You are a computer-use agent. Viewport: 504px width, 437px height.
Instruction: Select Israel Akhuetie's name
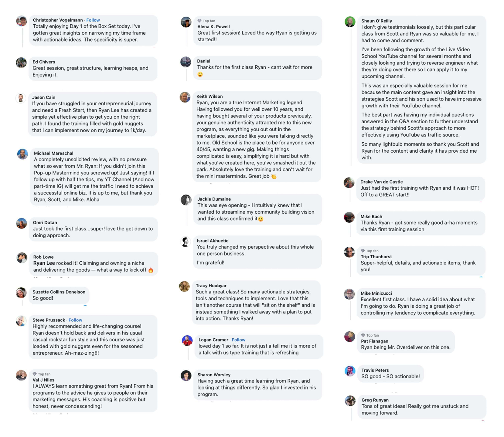pos(213,241)
